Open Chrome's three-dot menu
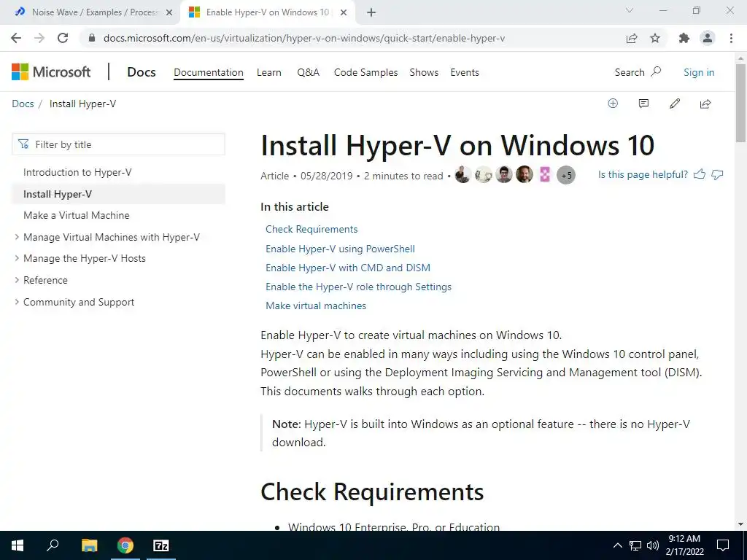This screenshot has width=747, height=560. tap(731, 38)
